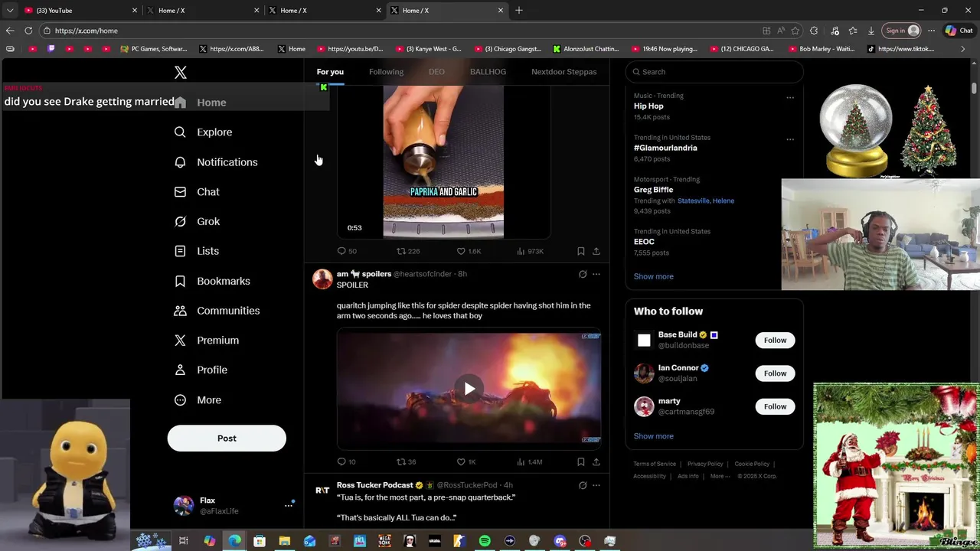Switch to the Nextdoor Steppas tab
The width and height of the screenshot is (980, 551).
pos(564,72)
